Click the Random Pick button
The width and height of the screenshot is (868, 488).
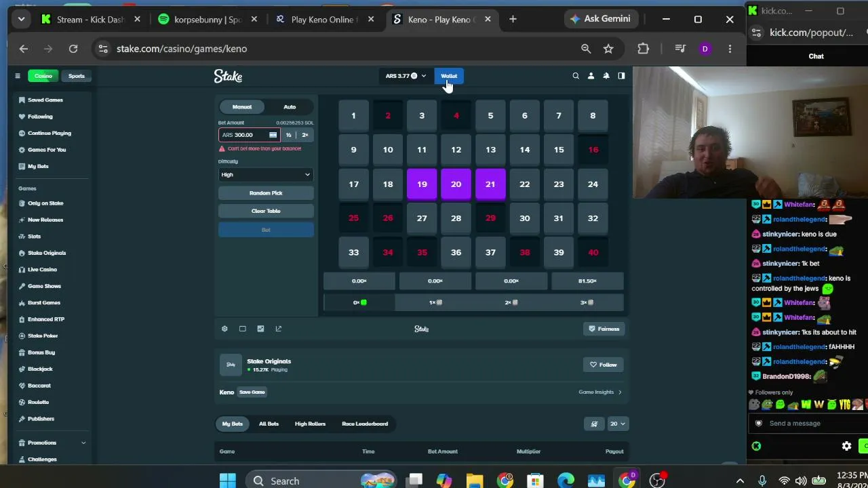tap(266, 193)
